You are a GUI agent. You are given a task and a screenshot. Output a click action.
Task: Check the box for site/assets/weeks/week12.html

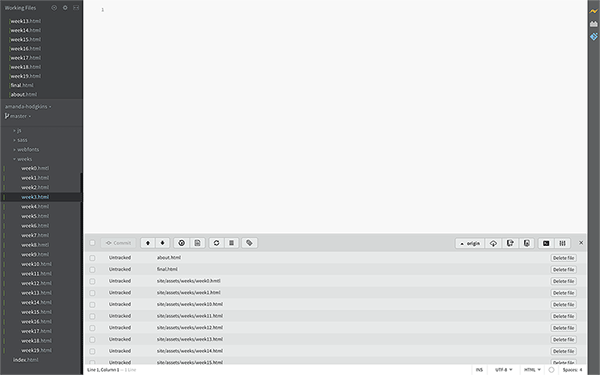point(92,328)
